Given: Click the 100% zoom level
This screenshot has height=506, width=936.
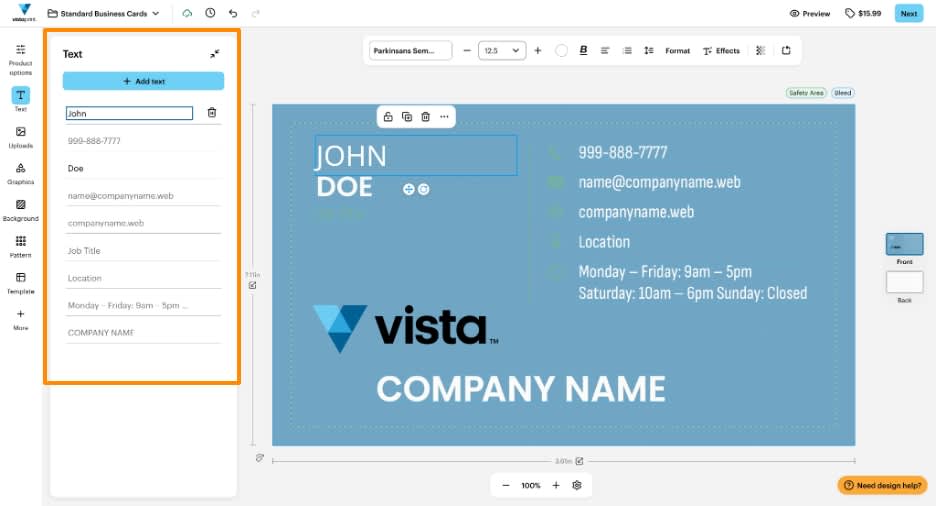Looking at the screenshot, I should [x=531, y=485].
